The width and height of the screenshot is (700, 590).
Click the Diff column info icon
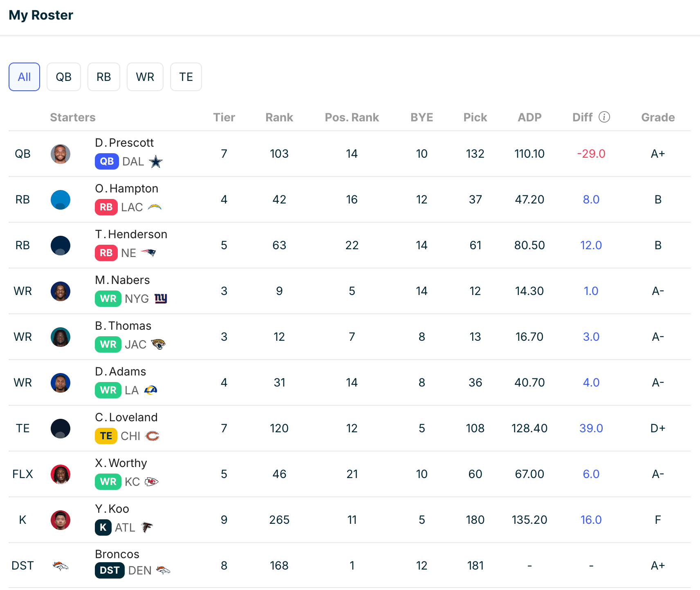pyautogui.click(x=604, y=117)
